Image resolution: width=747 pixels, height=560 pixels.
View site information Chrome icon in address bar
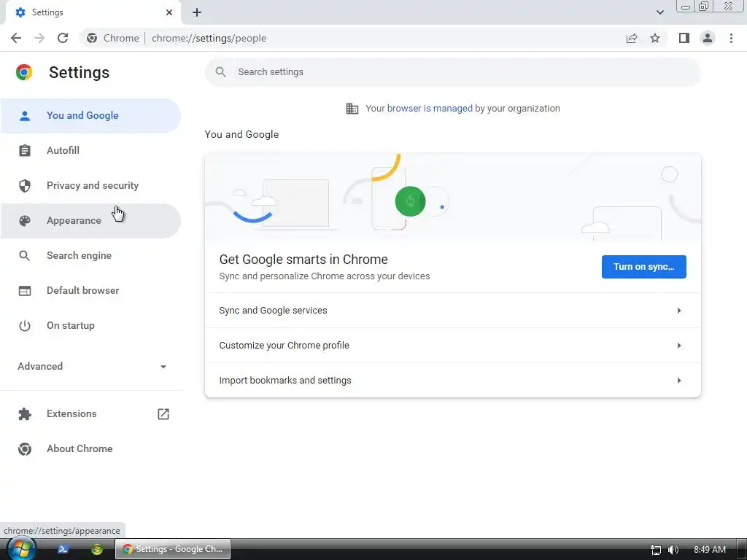tap(92, 38)
